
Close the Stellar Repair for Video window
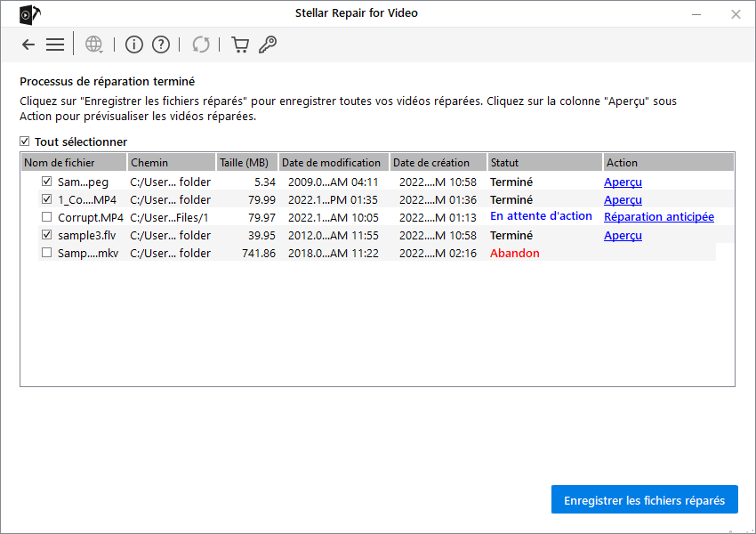(x=736, y=14)
